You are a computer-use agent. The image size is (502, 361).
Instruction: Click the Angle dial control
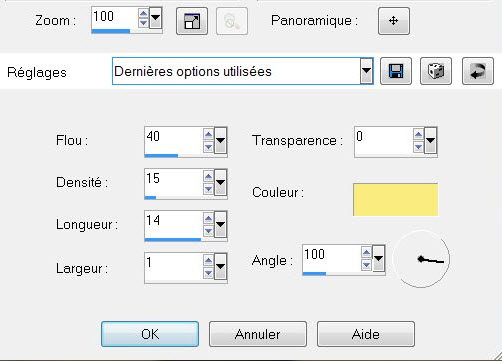coord(421,259)
